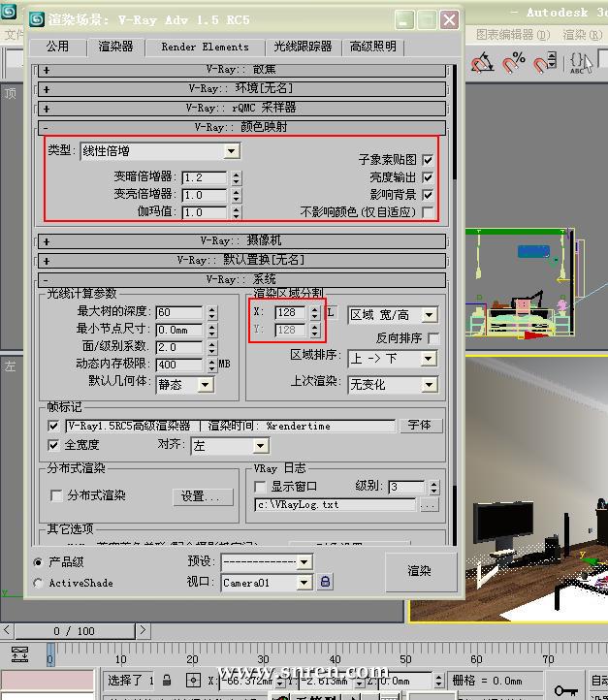This screenshot has height=700, width=608.
Task: Click the timeline previous frame arrow
Action: point(7,630)
